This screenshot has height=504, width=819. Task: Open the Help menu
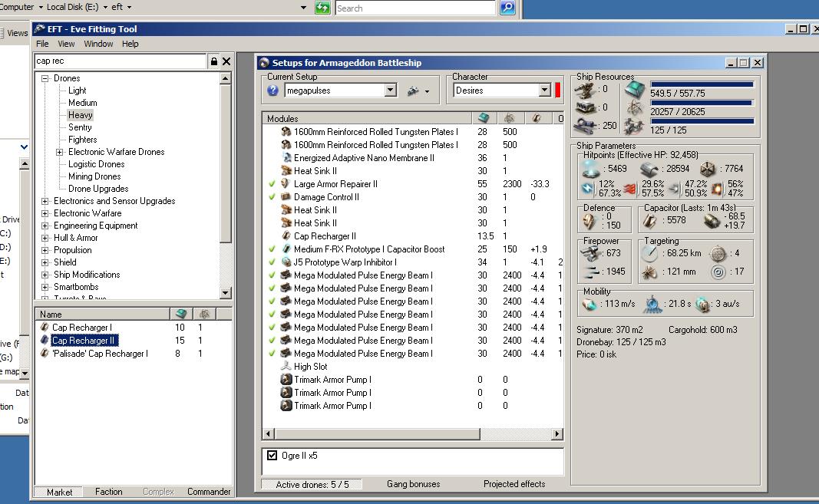click(130, 44)
